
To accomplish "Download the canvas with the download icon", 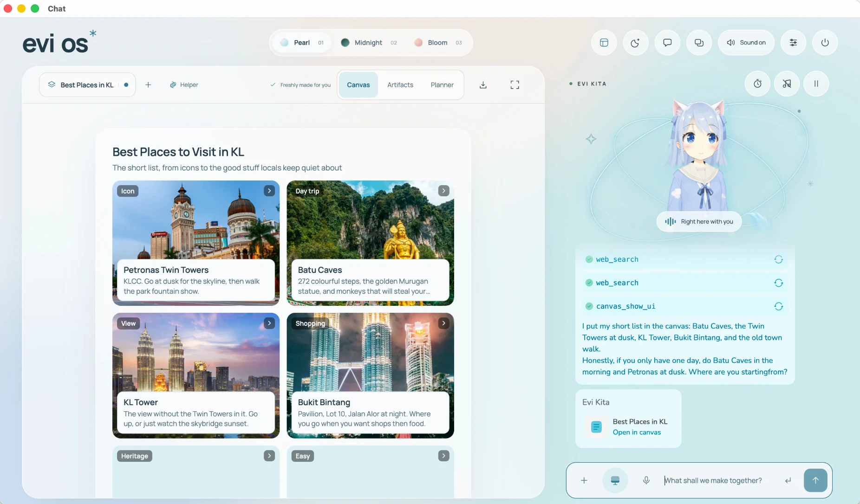I will coord(483,85).
